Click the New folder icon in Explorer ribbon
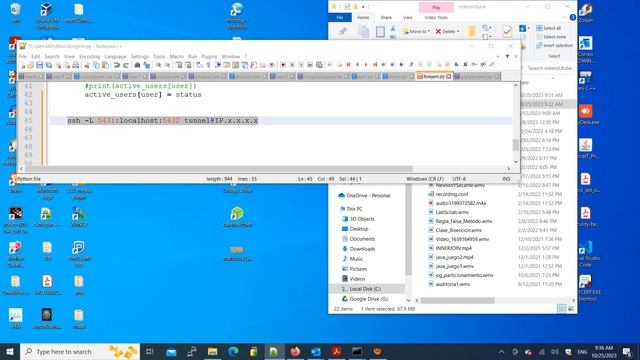 click(x=472, y=31)
